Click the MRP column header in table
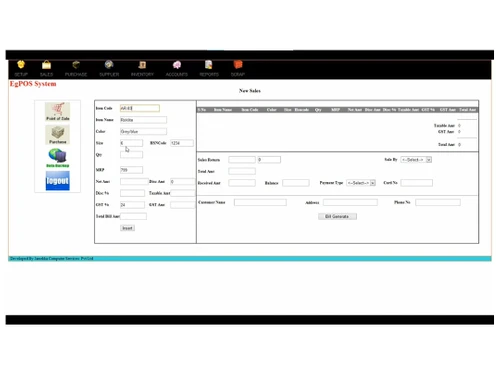 click(335, 110)
